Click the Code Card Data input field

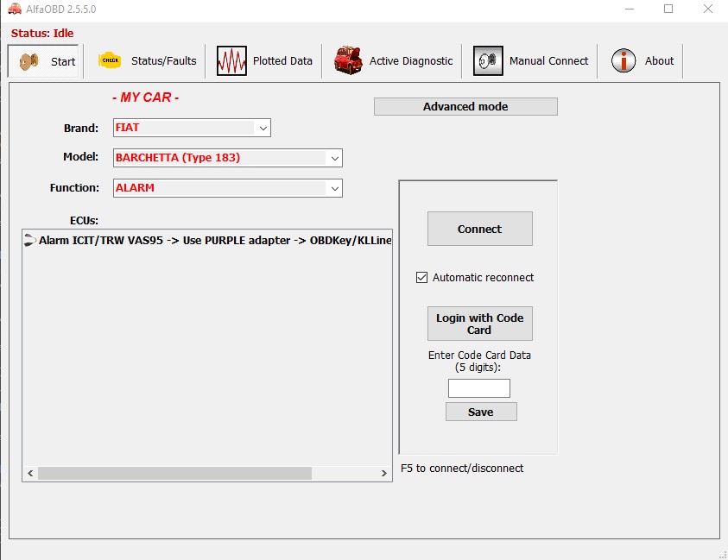pyautogui.click(x=479, y=388)
